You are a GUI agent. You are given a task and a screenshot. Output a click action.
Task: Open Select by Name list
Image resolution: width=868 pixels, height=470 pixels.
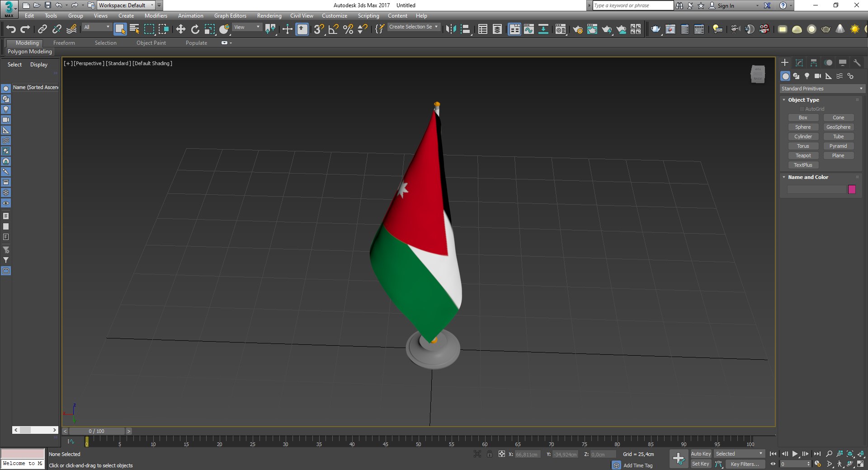[x=134, y=29]
